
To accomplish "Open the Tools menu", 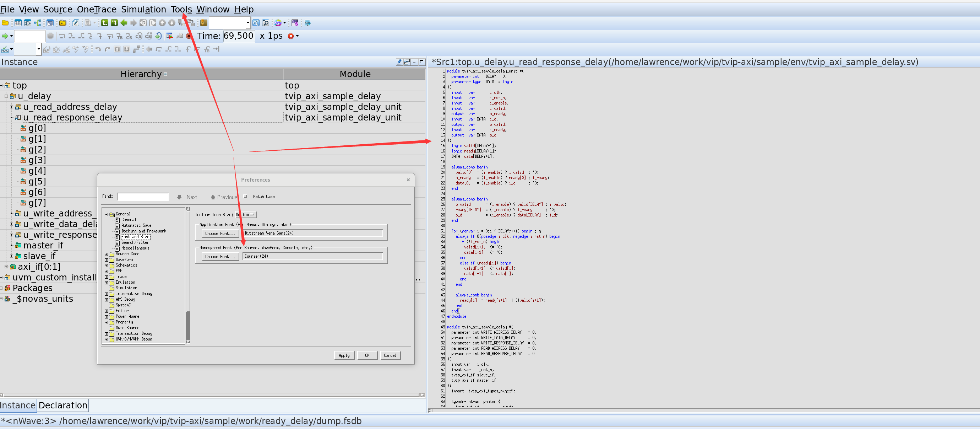I will tap(181, 9).
